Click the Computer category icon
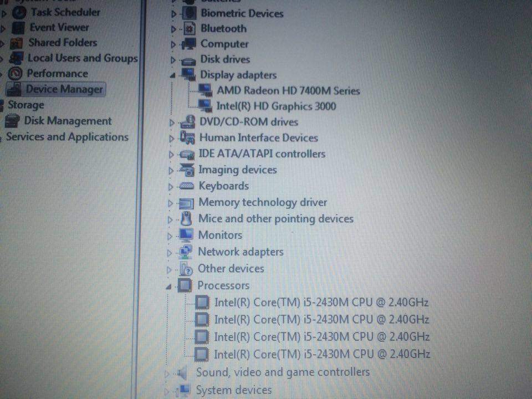This screenshot has width=532, height=399. 189,44
